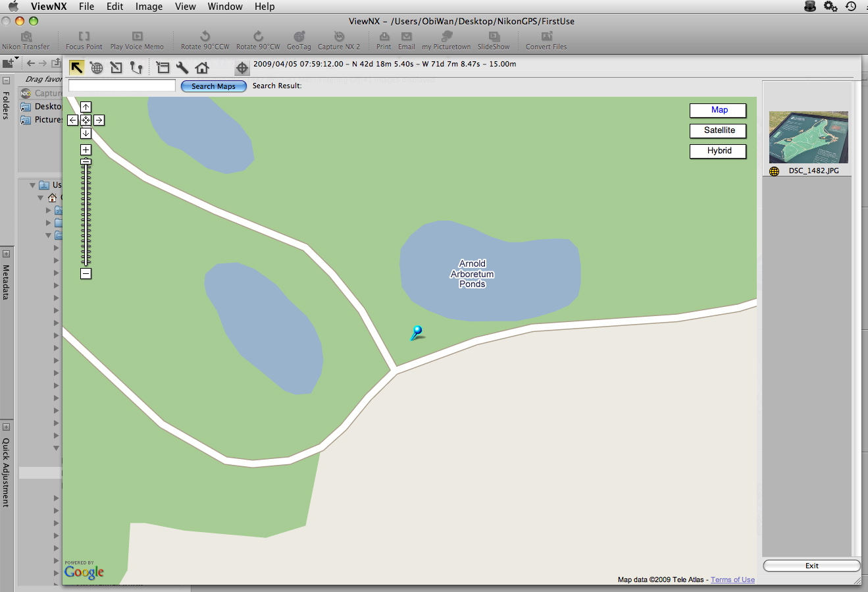The height and width of the screenshot is (592, 868).
Task: Start the SlideShow
Action: pos(494,40)
